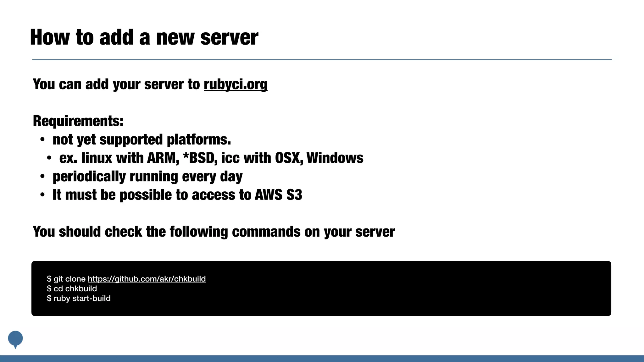Click the '$ cd chkbuild' command line
Viewport: 644px width, 362px height.
[x=72, y=288]
